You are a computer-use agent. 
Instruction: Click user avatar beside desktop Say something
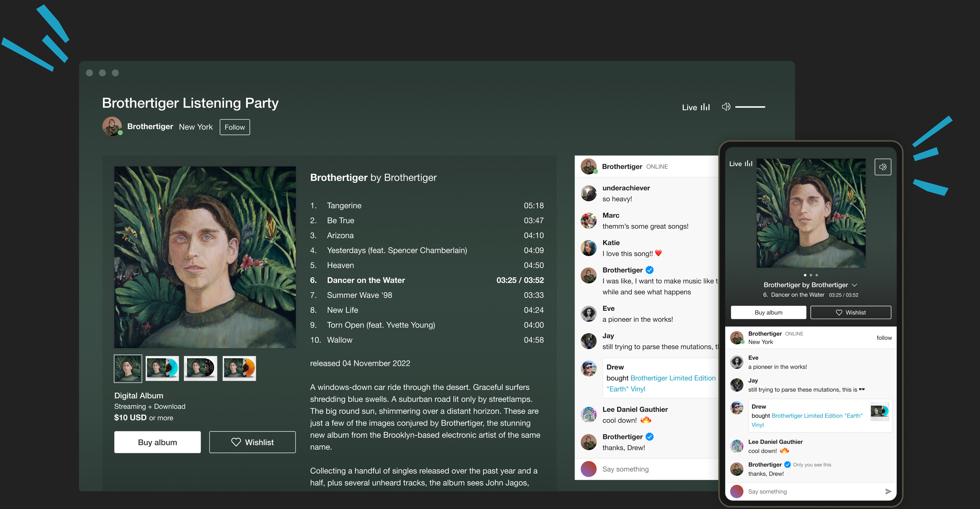point(588,469)
